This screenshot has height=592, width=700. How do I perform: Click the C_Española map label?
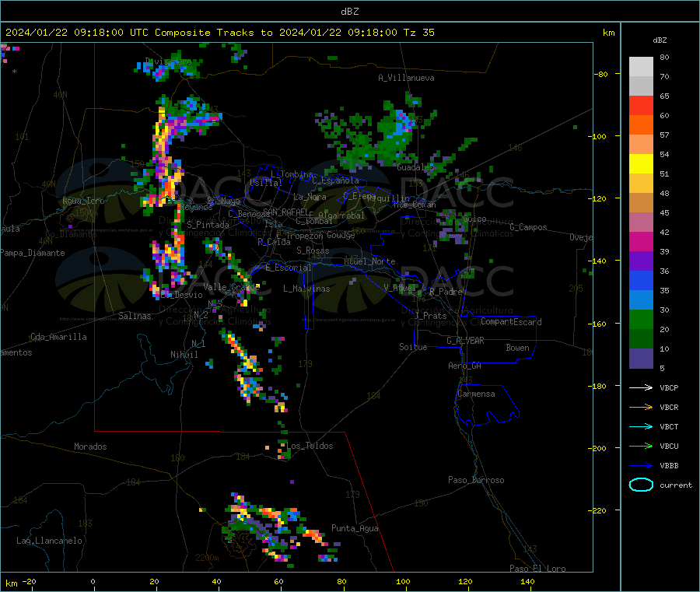pyautogui.click(x=335, y=180)
